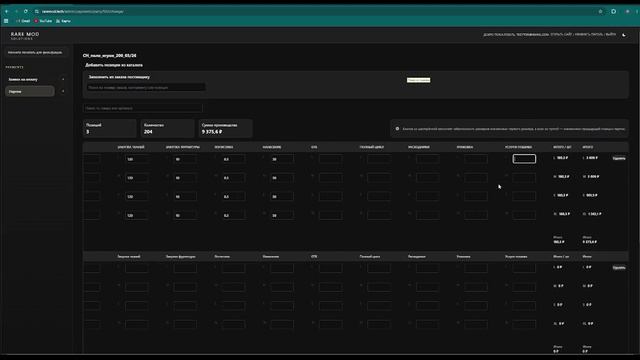Focus the sidebar filter input

point(36,53)
